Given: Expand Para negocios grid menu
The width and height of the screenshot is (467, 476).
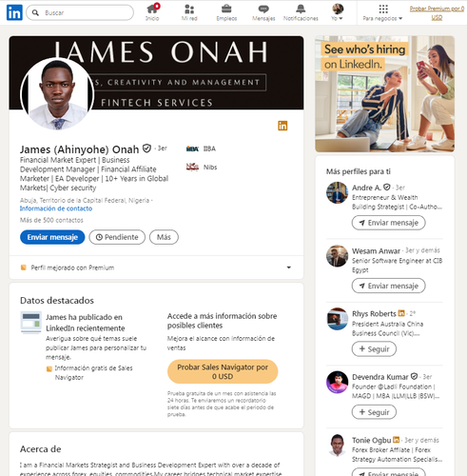Looking at the screenshot, I should point(382,12).
